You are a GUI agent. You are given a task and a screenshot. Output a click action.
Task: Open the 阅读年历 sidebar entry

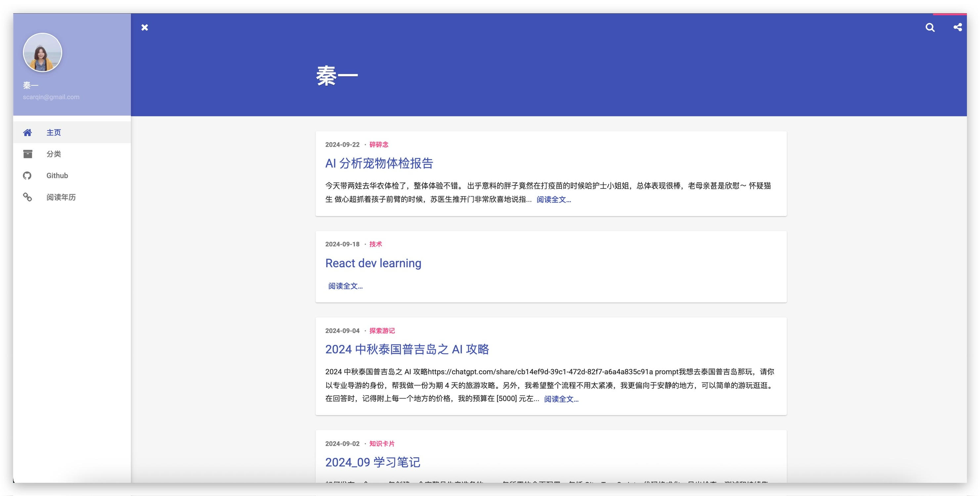(x=61, y=197)
